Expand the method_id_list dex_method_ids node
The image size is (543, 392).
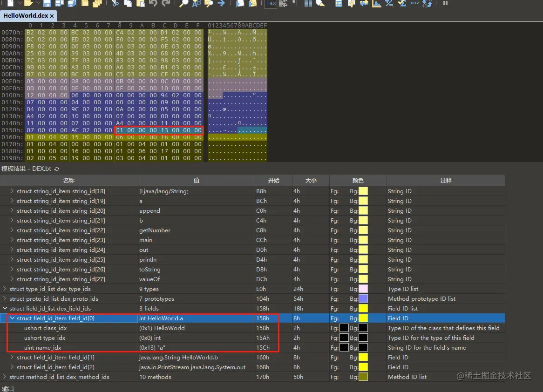pos(5,377)
